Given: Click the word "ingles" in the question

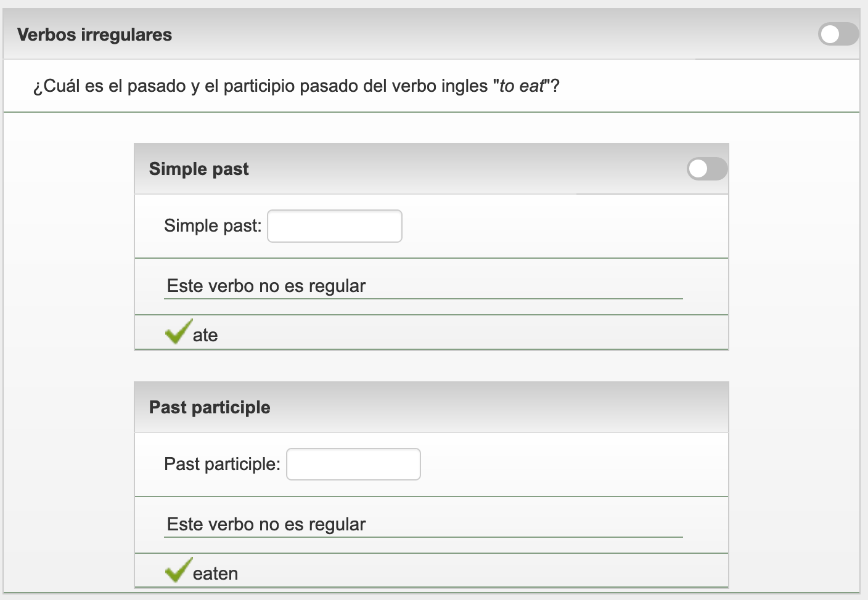Looking at the screenshot, I should tap(464, 86).
